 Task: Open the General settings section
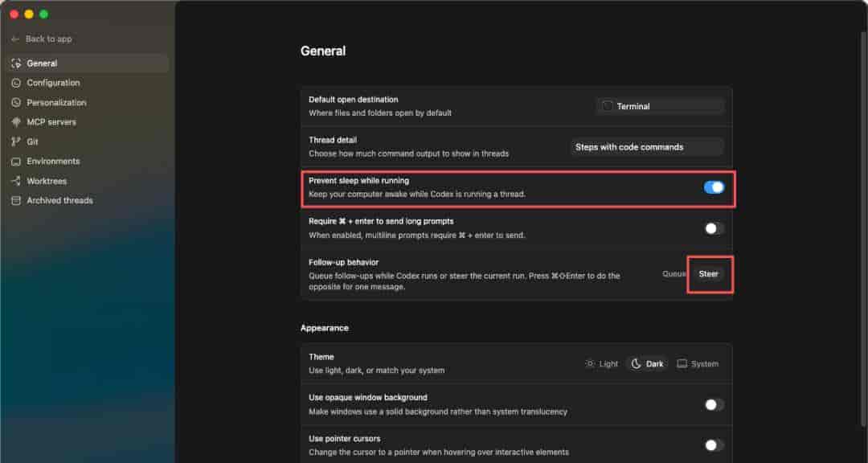click(88, 64)
